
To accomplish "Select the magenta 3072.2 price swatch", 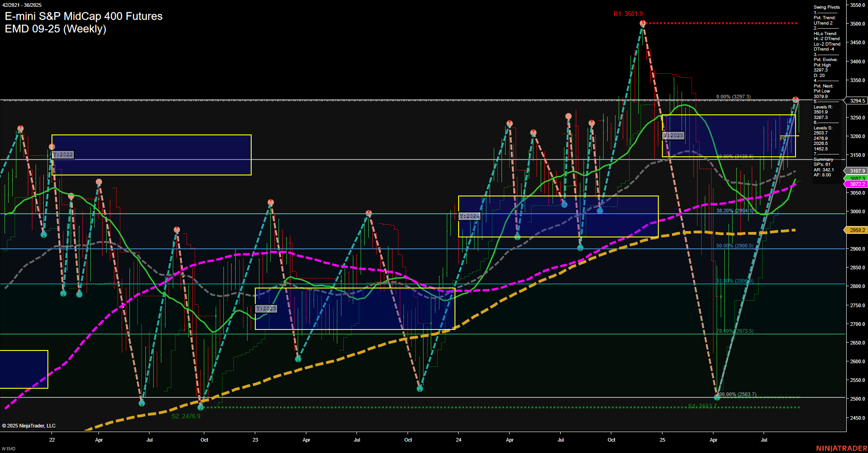I will pos(856,184).
